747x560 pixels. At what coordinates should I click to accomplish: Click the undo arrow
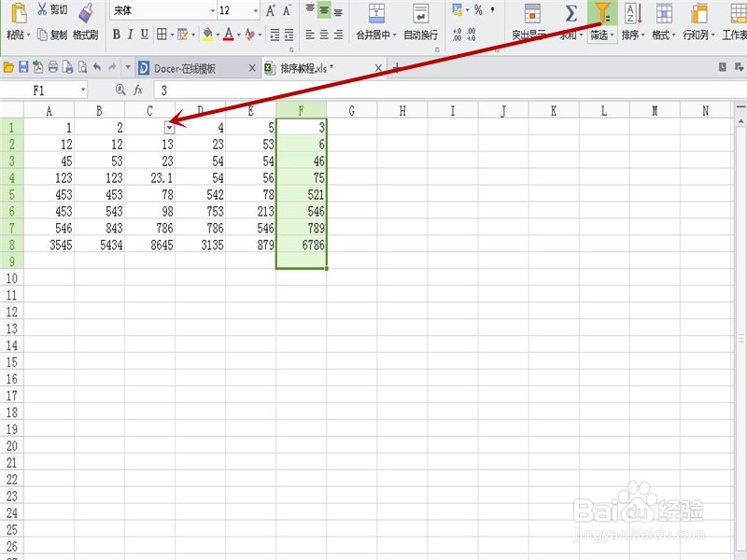97,67
